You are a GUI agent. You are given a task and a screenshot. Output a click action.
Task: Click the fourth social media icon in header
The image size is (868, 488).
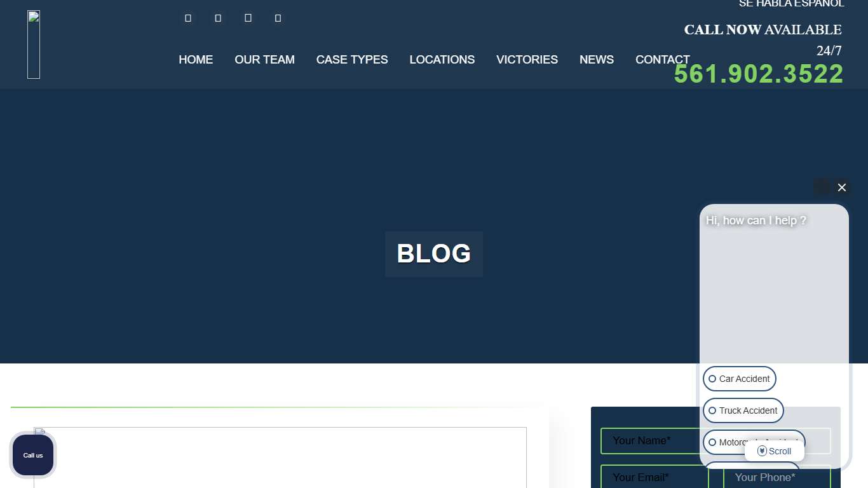[x=278, y=18]
